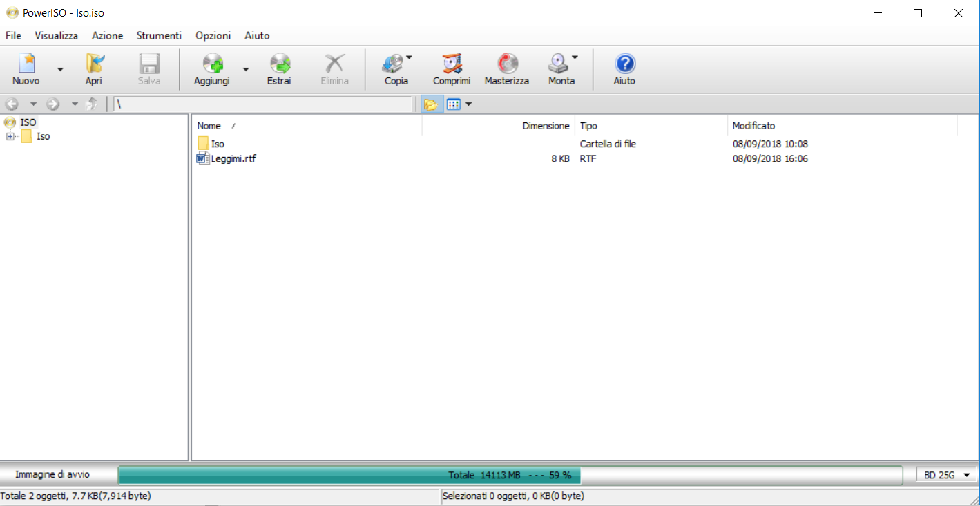Open the back history dropdown arrow
The height and width of the screenshot is (506, 980).
click(x=32, y=104)
